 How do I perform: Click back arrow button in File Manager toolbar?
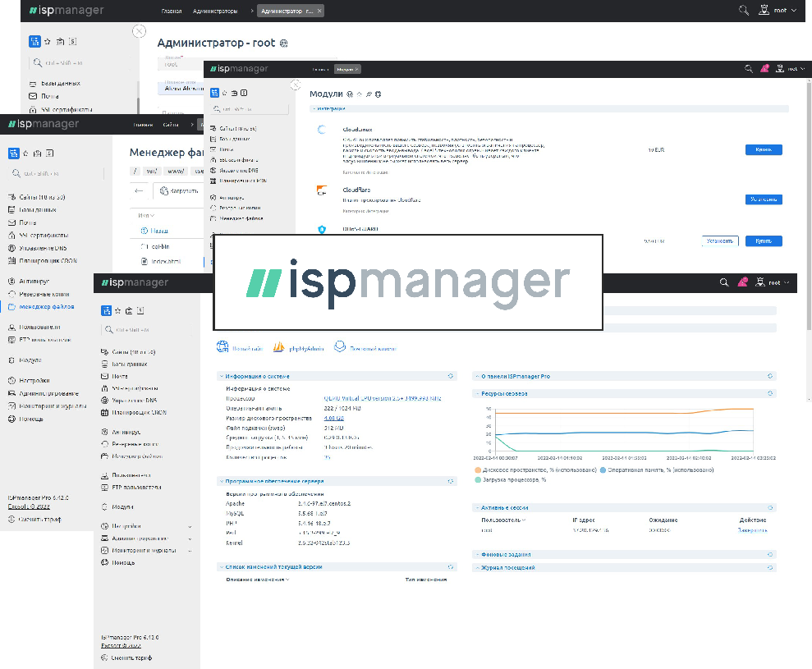click(139, 191)
